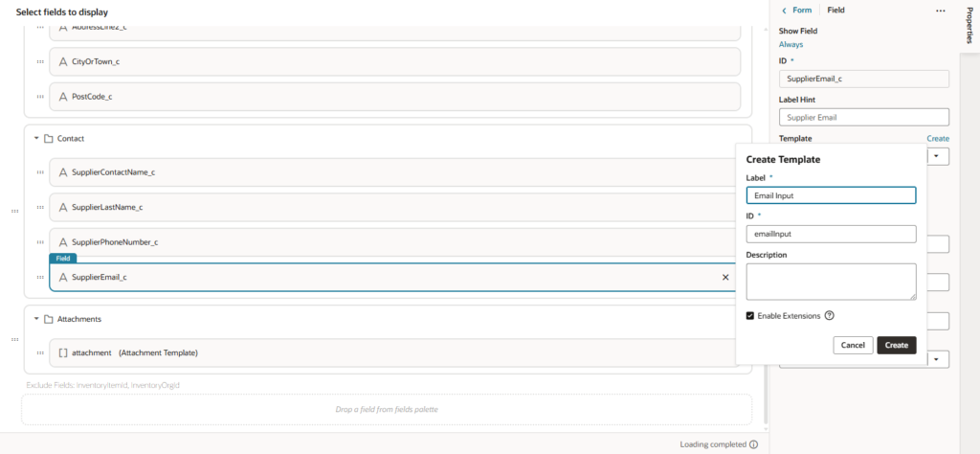Screen dimensions: 980x454
Task: Click the drag handle beside PostCode_c
Action: pyautogui.click(x=40, y=97)
